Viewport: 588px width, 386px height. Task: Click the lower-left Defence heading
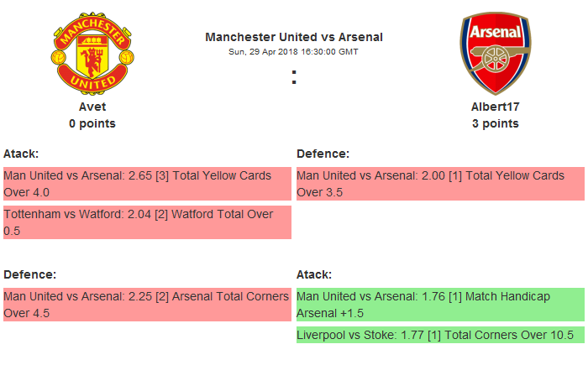29,274
